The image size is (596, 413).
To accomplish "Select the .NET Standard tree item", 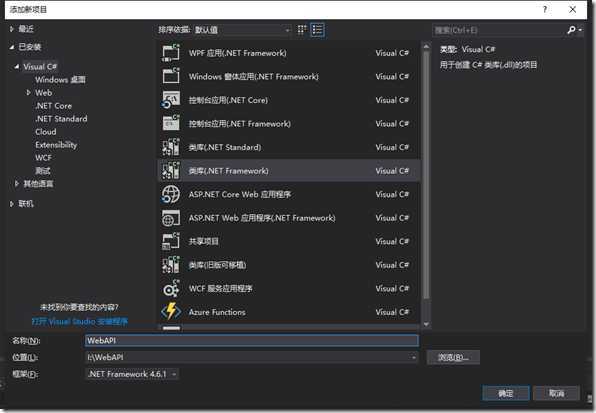I will [61, 119].
